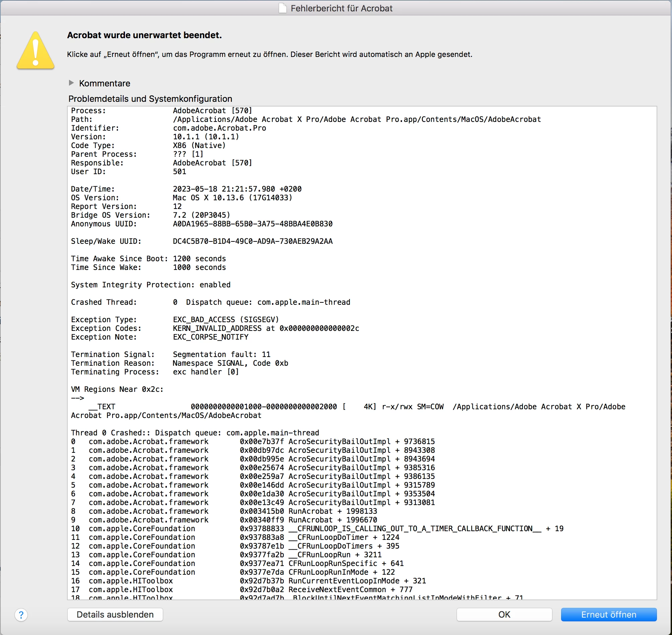Click the Kommentare label
This screenshot has width=672, height=635.
(x=104, y=83)
